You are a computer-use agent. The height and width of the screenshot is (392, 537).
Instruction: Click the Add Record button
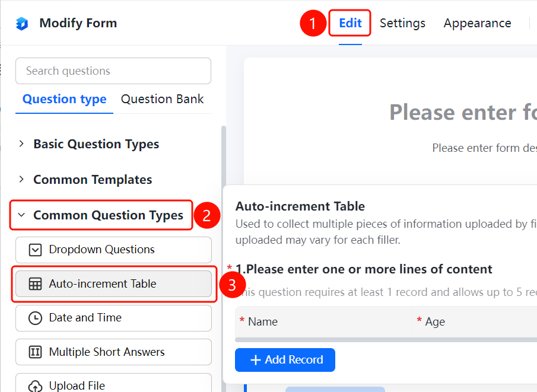[285, 360]
